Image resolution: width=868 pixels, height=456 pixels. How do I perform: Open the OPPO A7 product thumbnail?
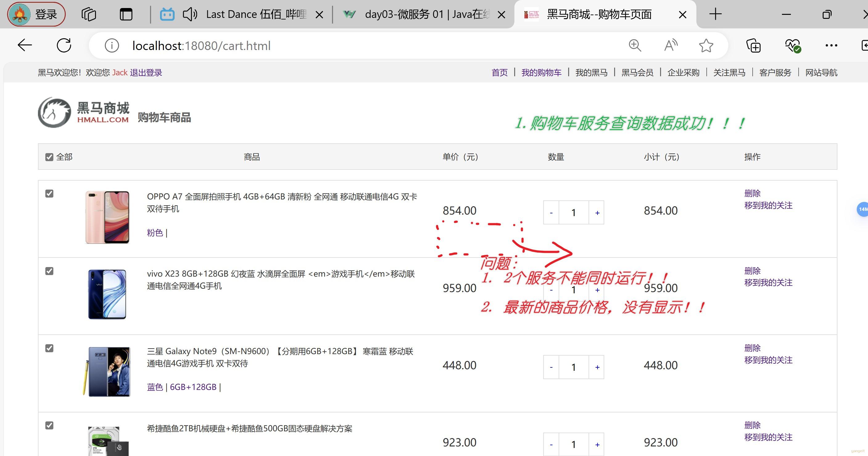coord(107,217)
